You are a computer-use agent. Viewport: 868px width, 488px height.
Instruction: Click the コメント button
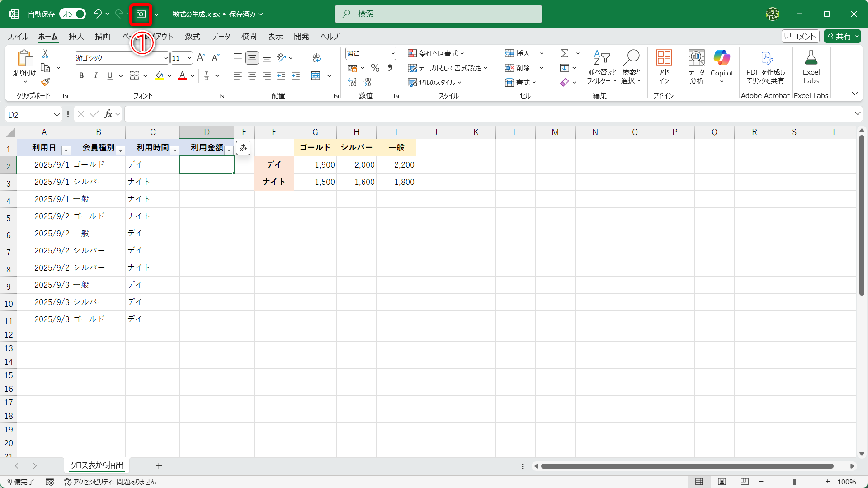[800, 36]
